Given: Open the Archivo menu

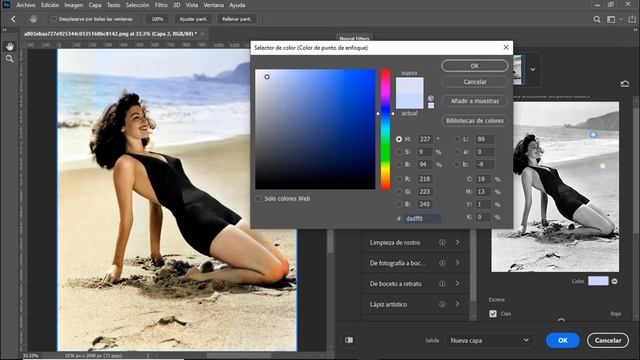Looking at the screenshot, I should pos(26,5).
